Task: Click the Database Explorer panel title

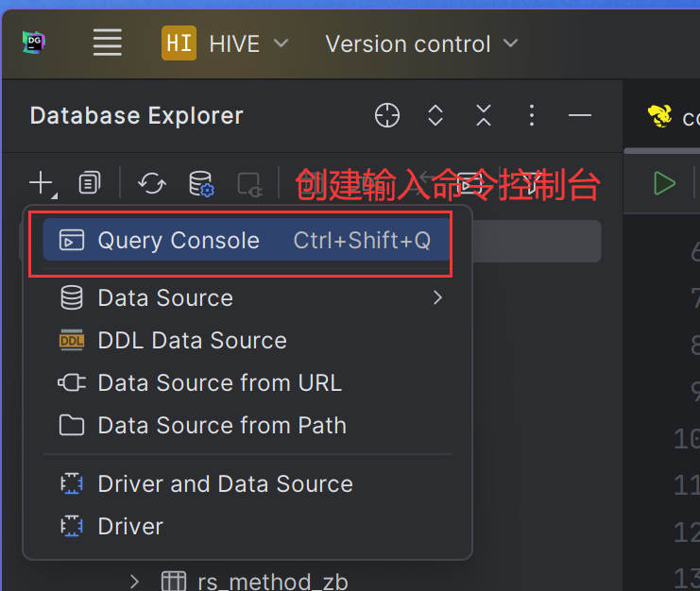Action: 137,115
